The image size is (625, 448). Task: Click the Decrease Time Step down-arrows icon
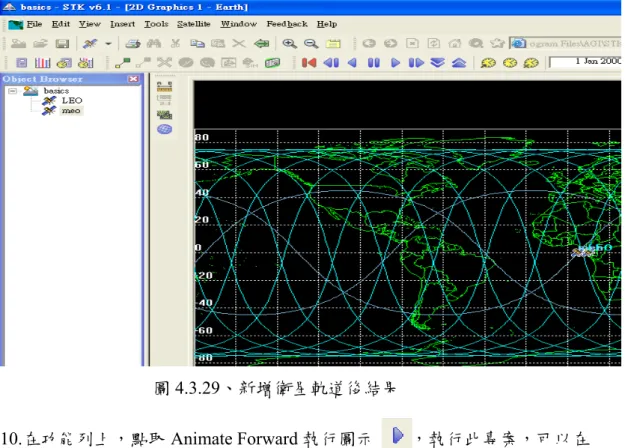pyautogui.click(x=438, y=63)
